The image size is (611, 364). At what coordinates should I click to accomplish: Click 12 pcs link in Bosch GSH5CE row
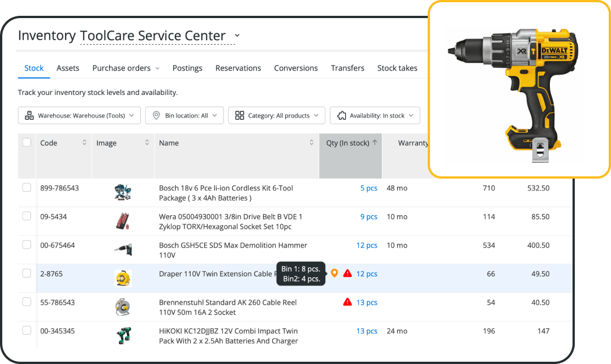pos(367,245)
